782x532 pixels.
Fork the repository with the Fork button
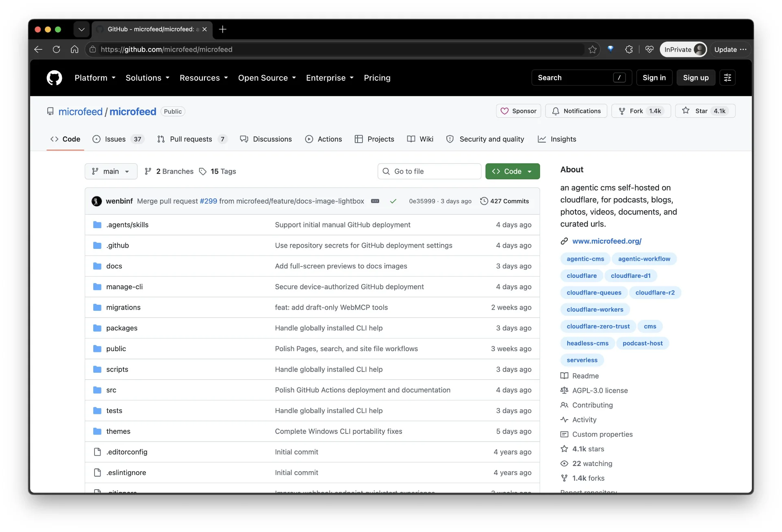(641, 111)
